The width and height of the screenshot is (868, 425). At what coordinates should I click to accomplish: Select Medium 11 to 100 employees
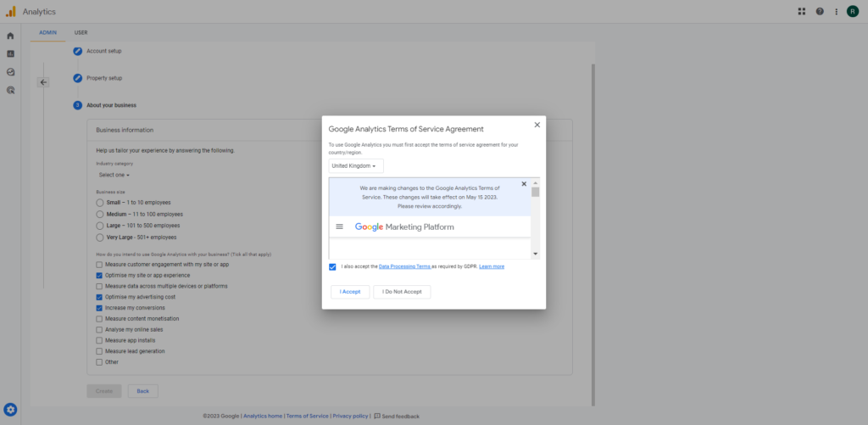pos(100,214)
